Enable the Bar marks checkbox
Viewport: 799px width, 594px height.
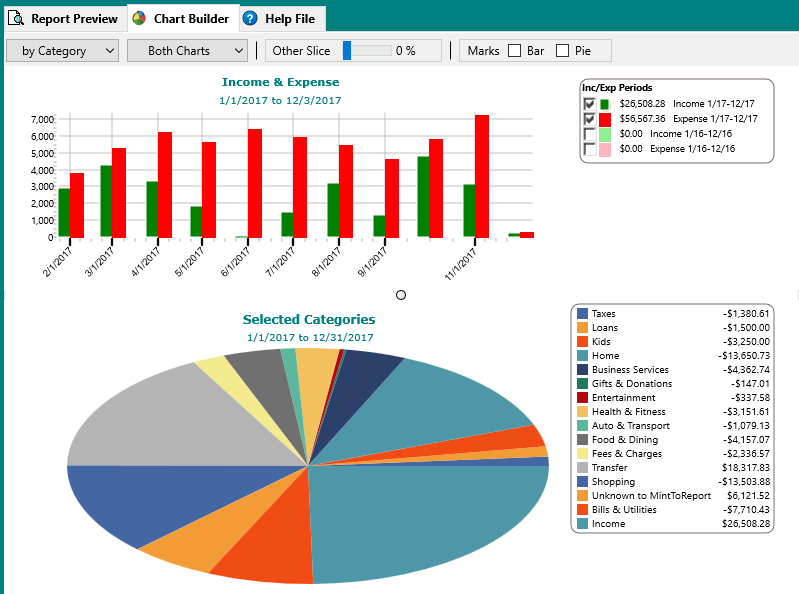click(x=515, y=51)
